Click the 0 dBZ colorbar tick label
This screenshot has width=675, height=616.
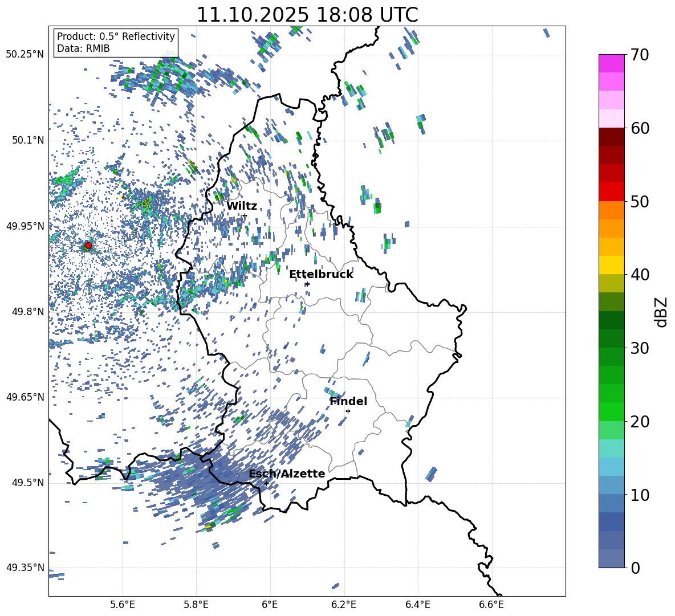[635, 568]
